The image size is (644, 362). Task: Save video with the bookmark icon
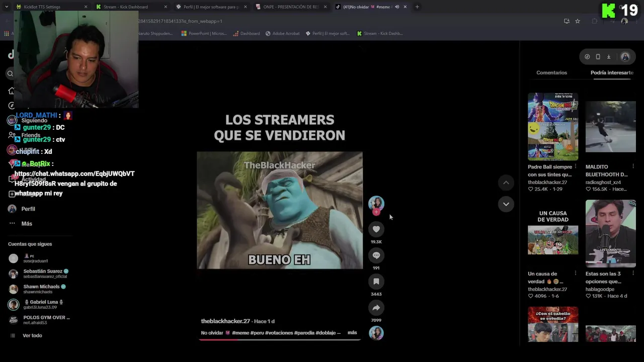click(x=376, y=282)
